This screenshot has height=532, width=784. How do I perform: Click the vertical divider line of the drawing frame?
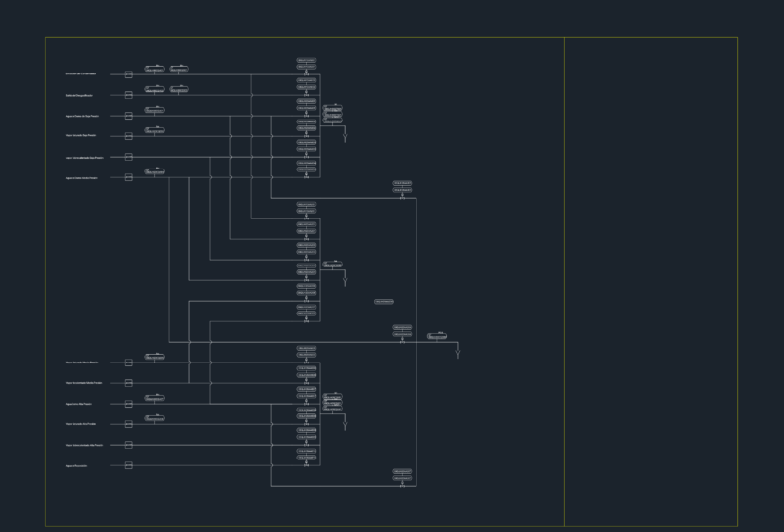coord(565,281)
